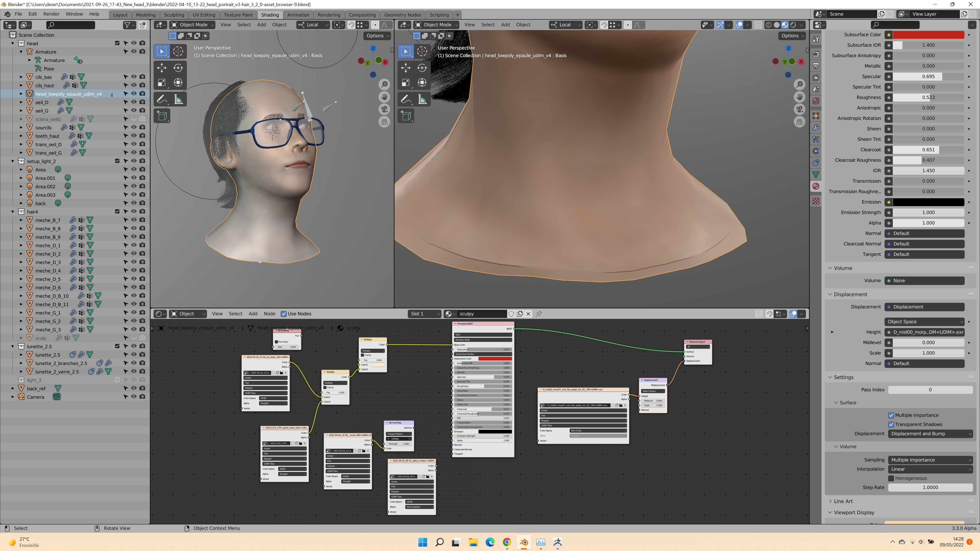Collapse the hair4 collection
The height and width of the screenshot is (551, 980).
(x=13, y=212)
